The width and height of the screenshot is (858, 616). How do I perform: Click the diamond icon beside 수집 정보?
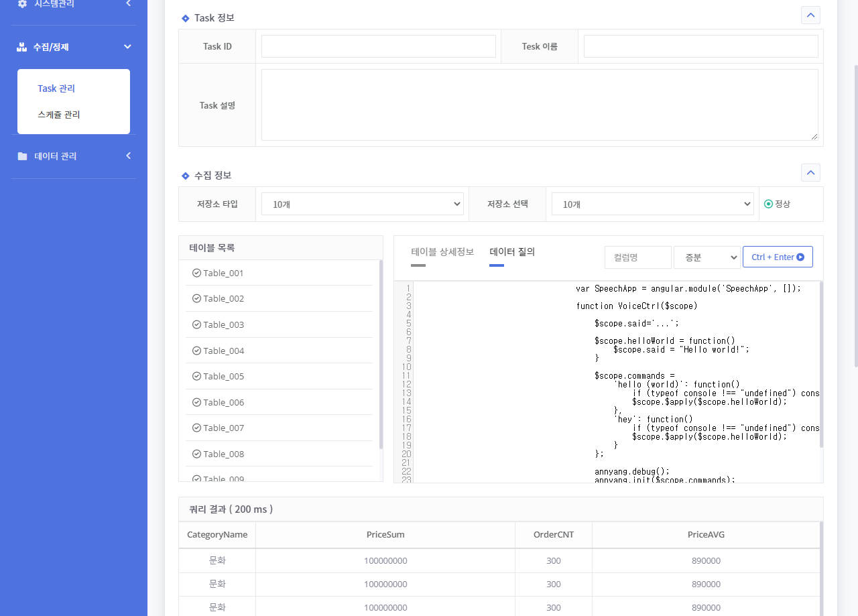tap(186, 176)
